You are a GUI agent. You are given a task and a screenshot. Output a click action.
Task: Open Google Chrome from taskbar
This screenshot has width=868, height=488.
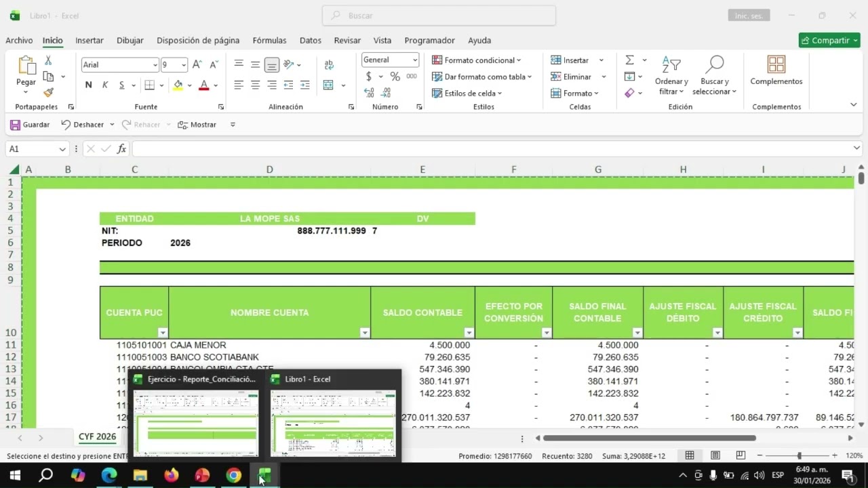233,475
